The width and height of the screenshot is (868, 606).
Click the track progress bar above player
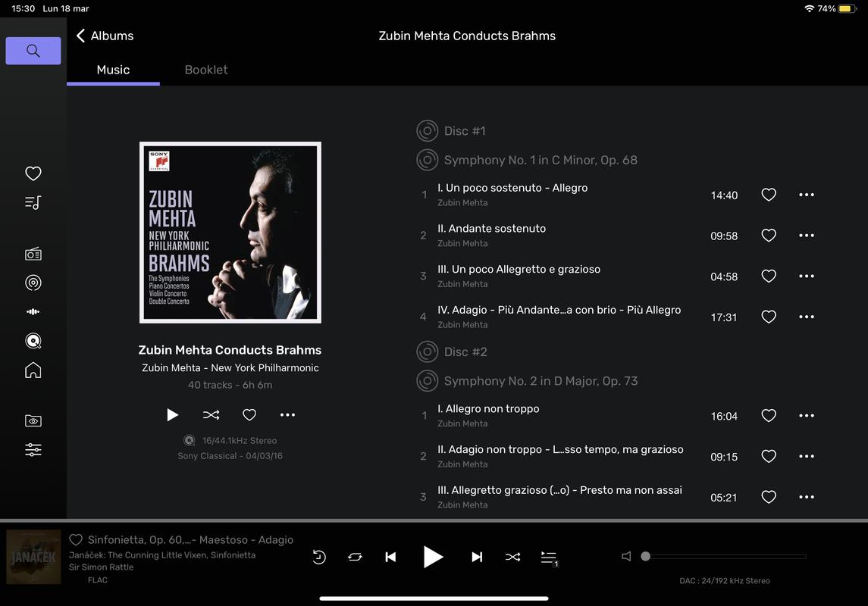point(434,520)
